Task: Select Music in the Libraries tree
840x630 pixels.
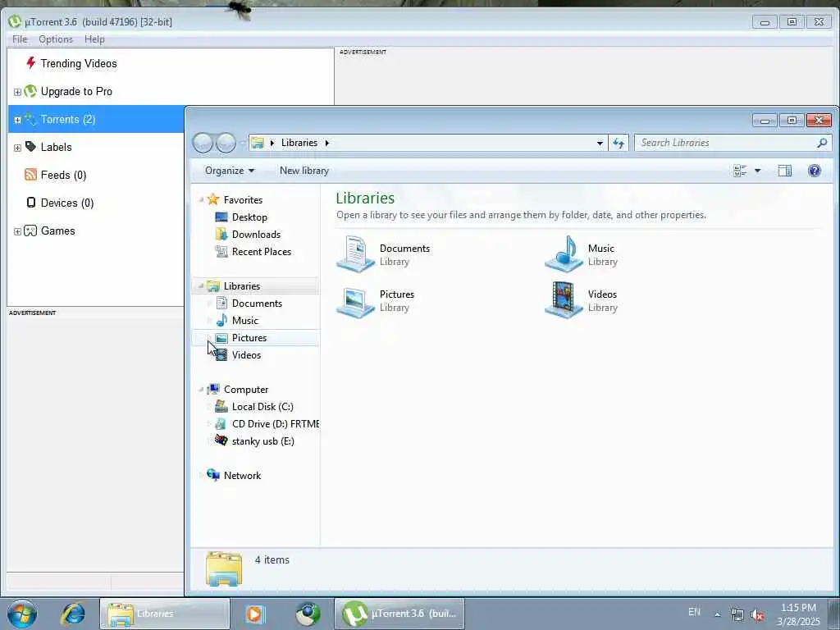Action: tap(244, 321)
